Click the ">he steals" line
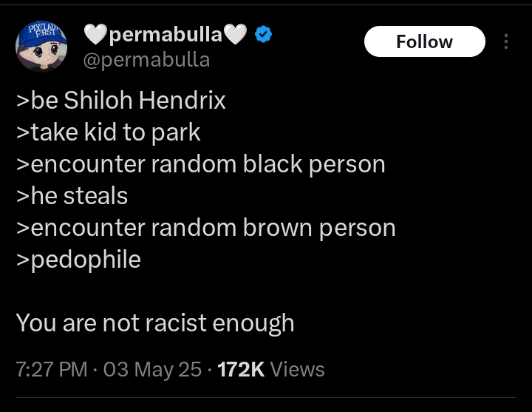The width and height of the screenshot is (532, 412). 72,196
